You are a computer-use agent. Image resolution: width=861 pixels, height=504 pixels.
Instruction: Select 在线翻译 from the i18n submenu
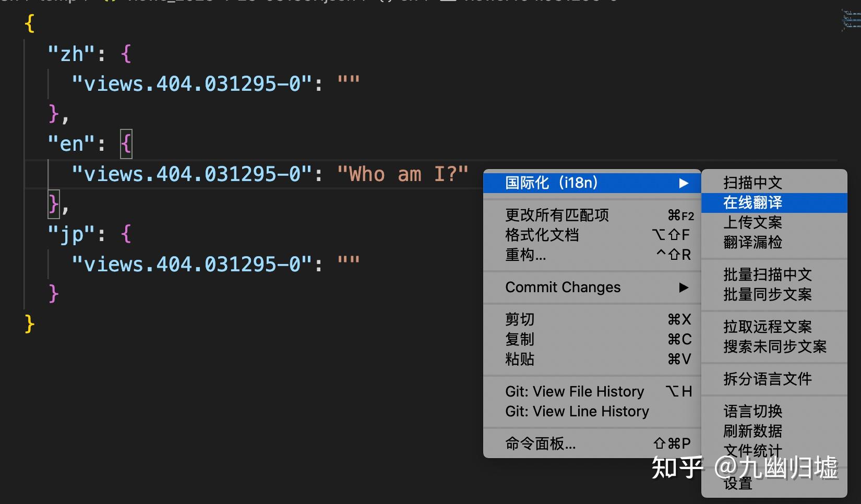751,202
